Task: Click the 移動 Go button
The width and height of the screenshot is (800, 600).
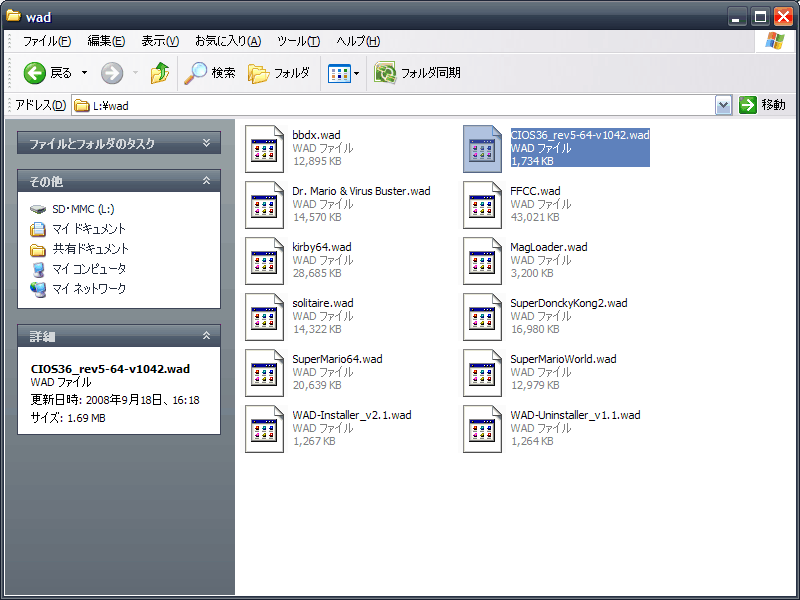Action: (x=762, y=105)
